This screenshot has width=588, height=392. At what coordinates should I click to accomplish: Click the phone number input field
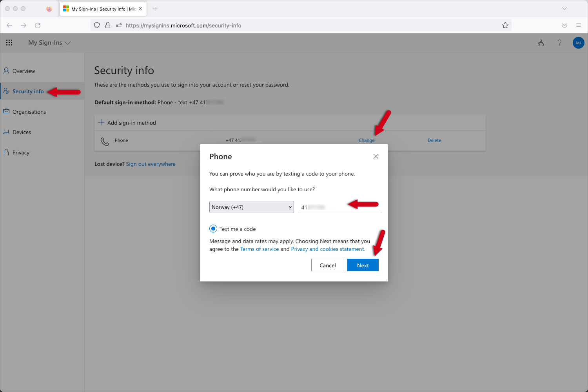[x=339, y=207]
